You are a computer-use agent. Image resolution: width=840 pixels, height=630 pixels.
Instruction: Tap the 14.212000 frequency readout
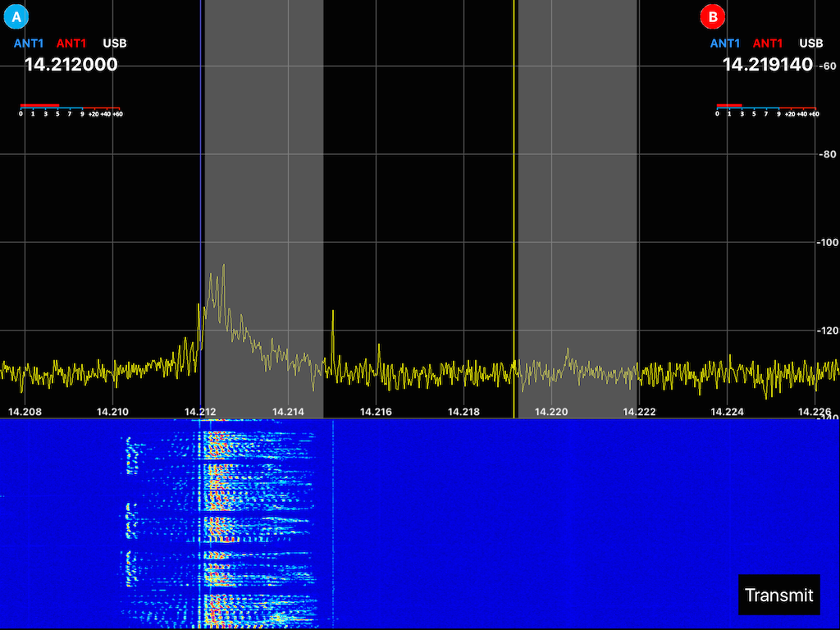click(71, 65)
